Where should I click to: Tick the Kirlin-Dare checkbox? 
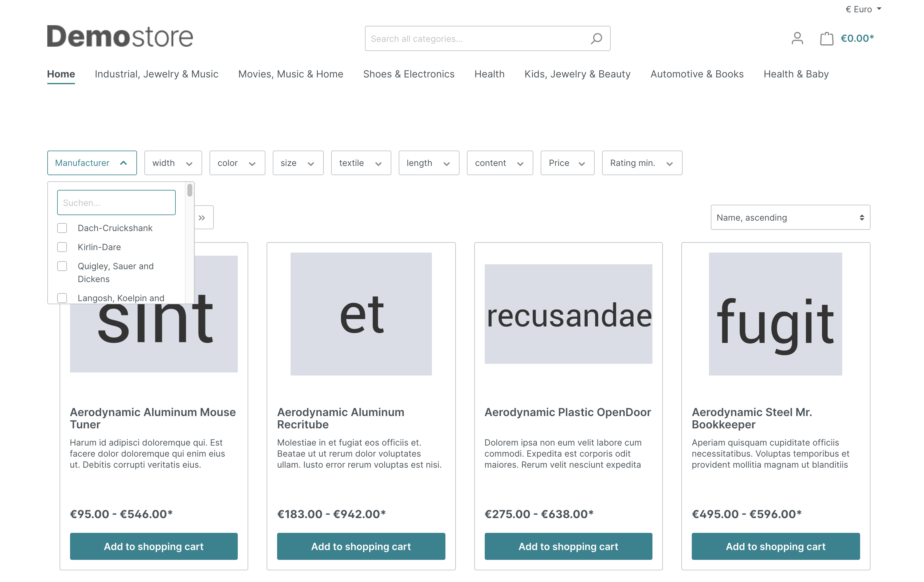[62, 247]
